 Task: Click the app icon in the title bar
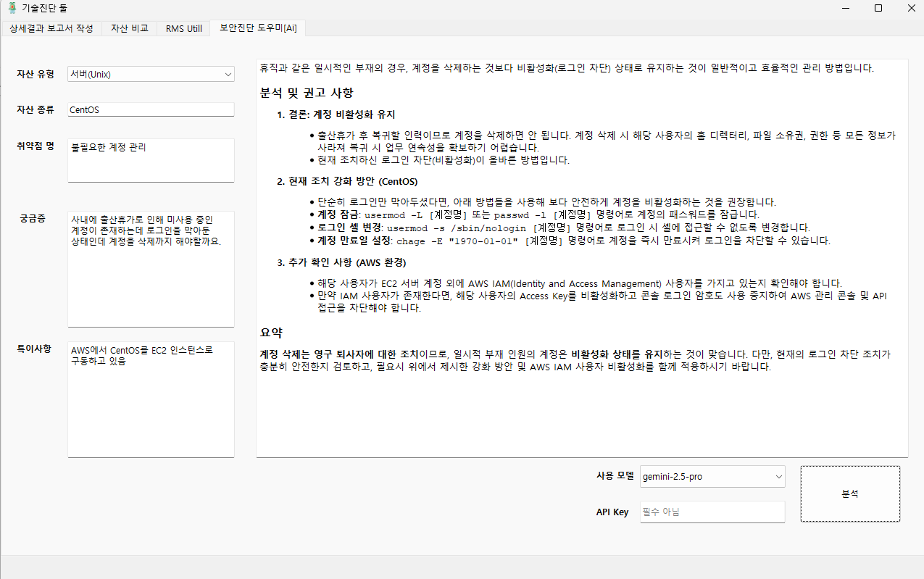click(12, 8)
